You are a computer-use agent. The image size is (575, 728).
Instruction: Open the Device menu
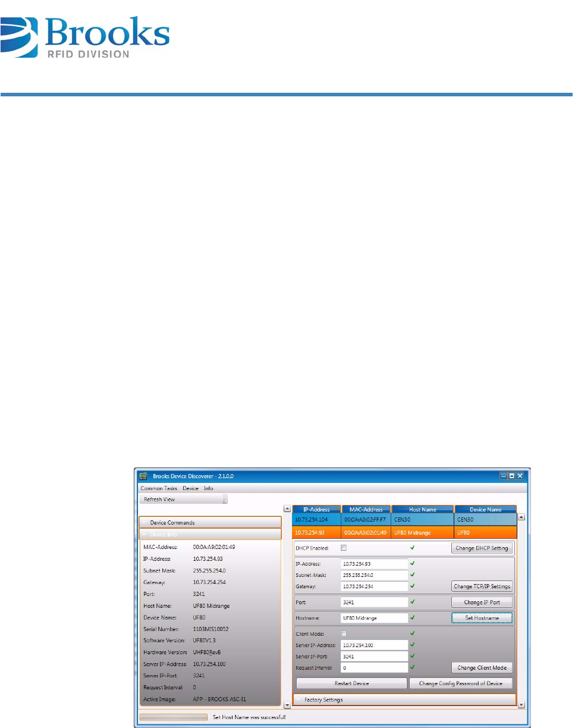pos(191,488)
